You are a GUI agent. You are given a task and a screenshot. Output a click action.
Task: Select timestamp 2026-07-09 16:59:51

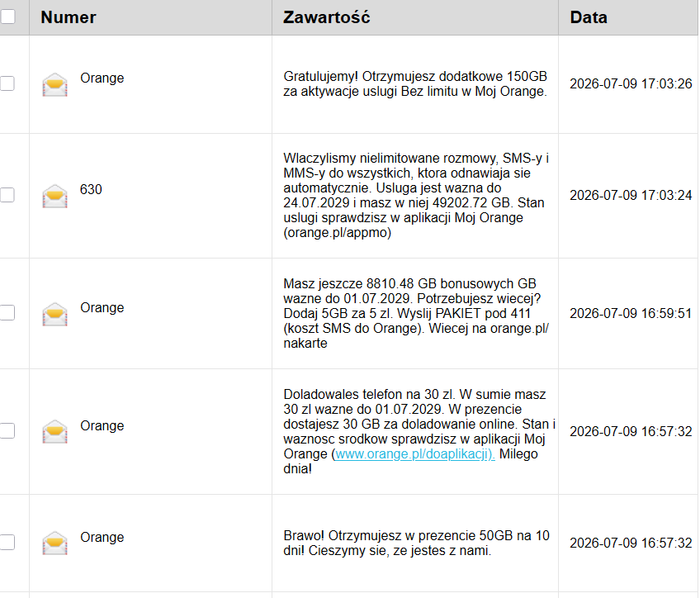[631, 313]
